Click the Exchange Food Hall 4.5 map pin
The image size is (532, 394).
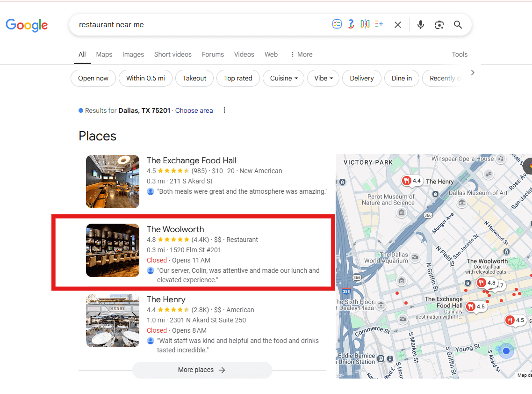pyautogui.click(x=476, y=306)
